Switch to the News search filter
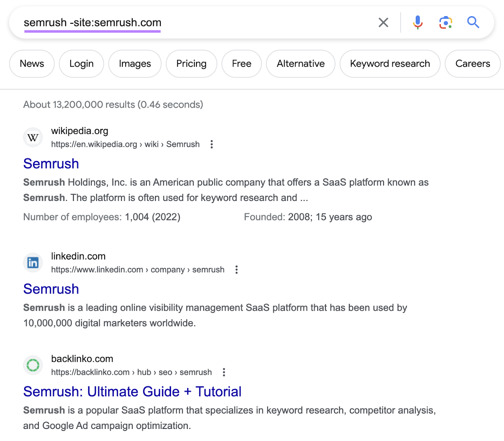504x441 pixels. [31, 63]
